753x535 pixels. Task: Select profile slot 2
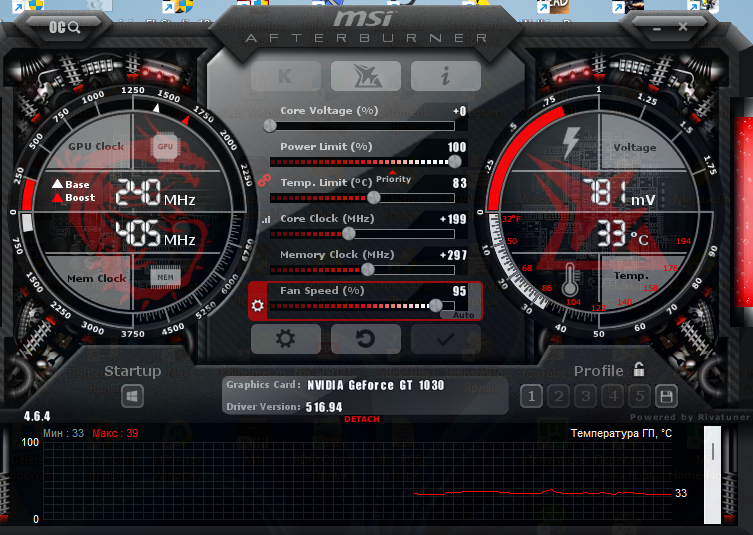point(559,396)
